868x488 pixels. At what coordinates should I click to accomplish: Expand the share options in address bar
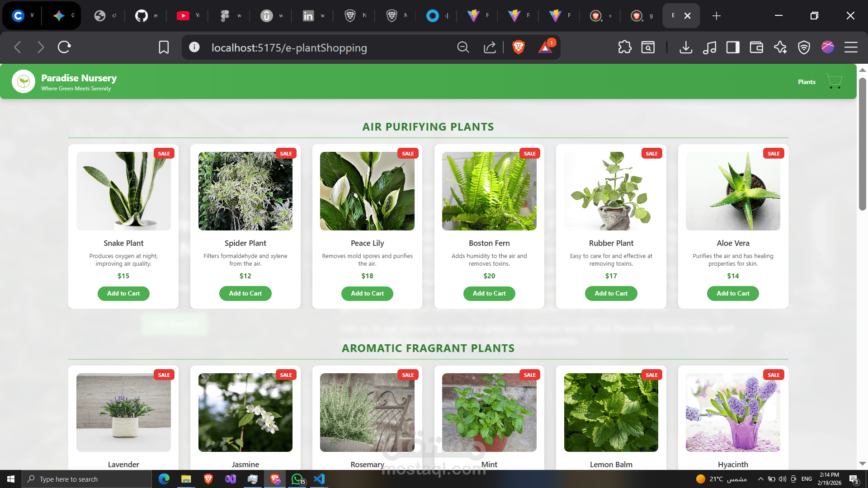[490, 47]
